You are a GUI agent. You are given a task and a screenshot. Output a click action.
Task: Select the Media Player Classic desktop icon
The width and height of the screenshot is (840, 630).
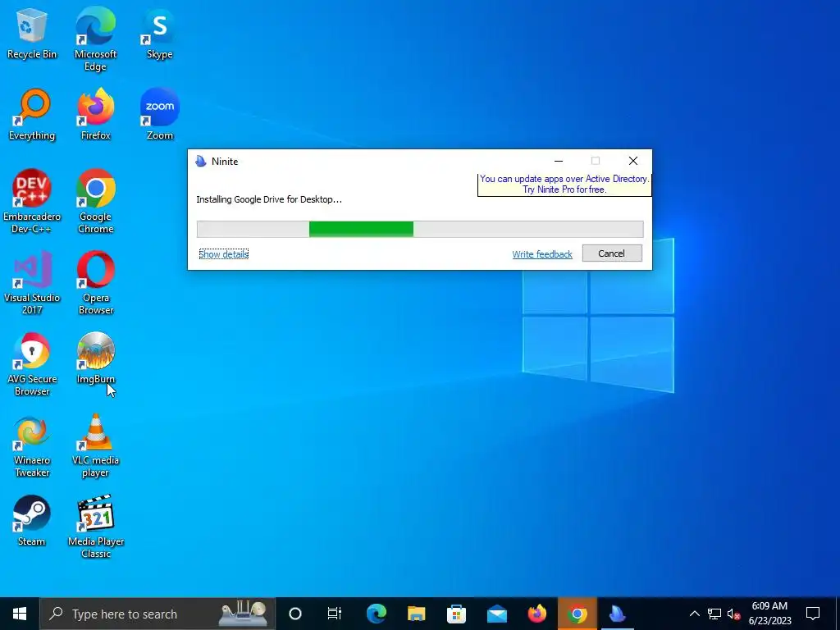point(95,527)
